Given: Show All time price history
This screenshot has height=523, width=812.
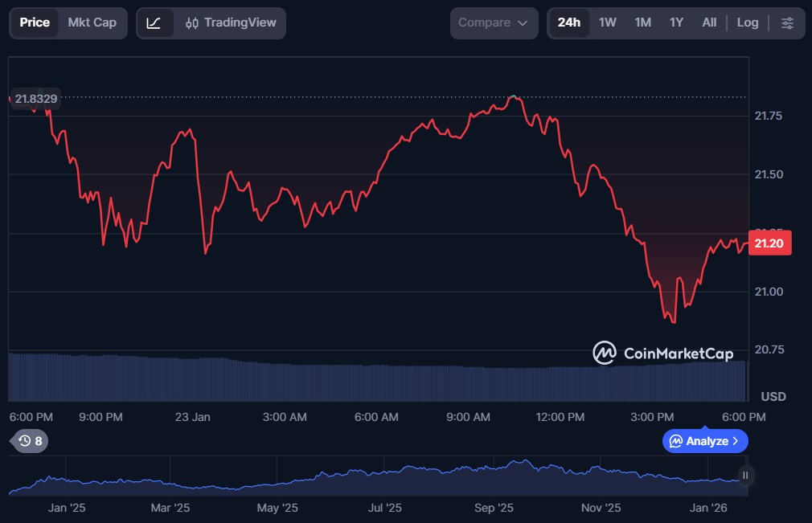Looking at the screenshot, I should pyautogui.click(x=709, y=22).
